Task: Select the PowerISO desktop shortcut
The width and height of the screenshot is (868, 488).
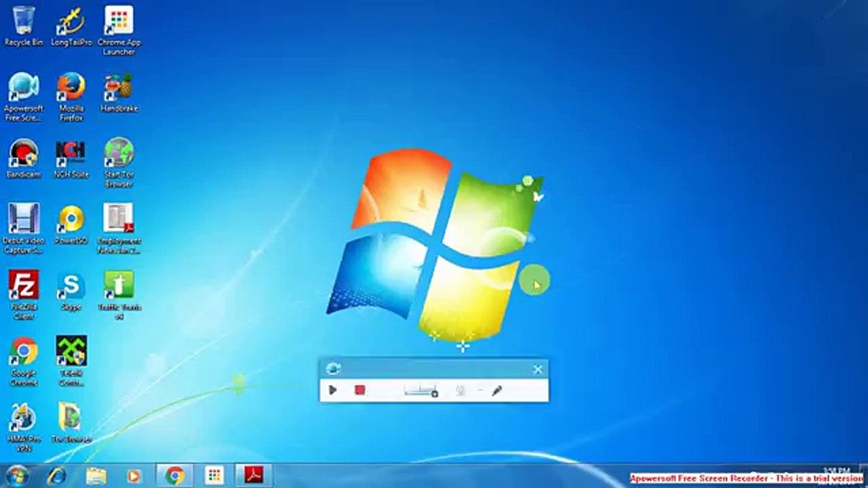Action: 71,224
